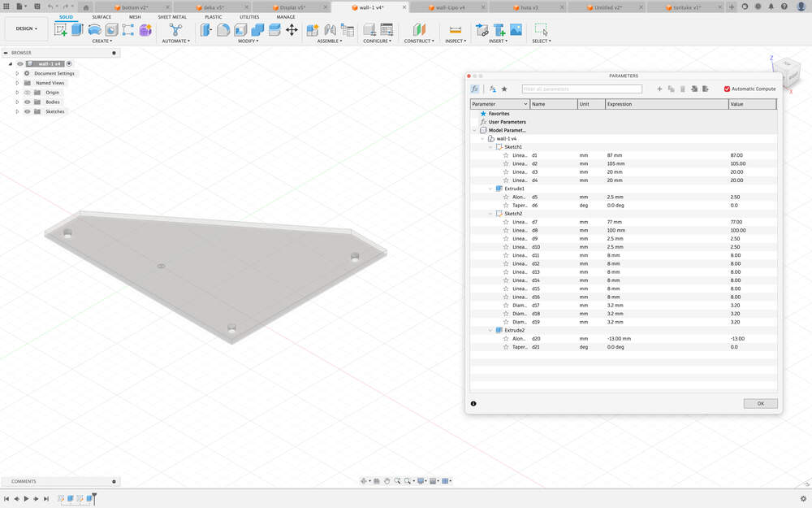
Task: Select the Create Sketch tool
Action: pyautogui.click(x=61, y=30)
